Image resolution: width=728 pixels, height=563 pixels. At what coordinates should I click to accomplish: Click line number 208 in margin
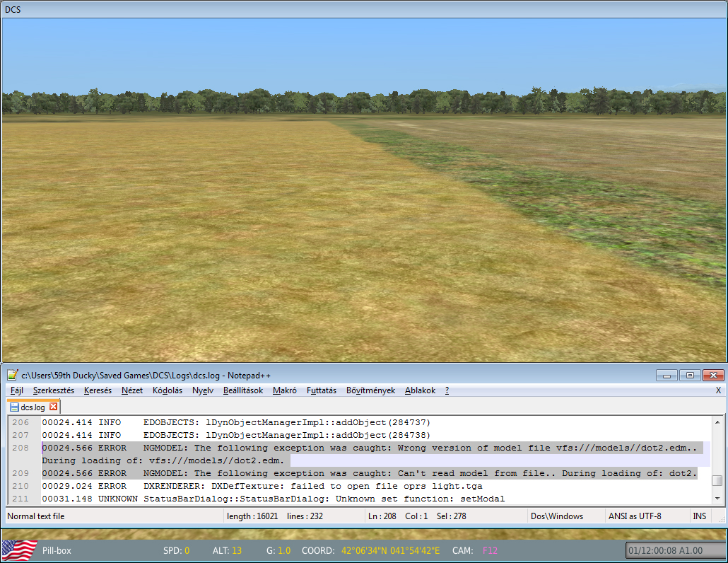(20, 448)
